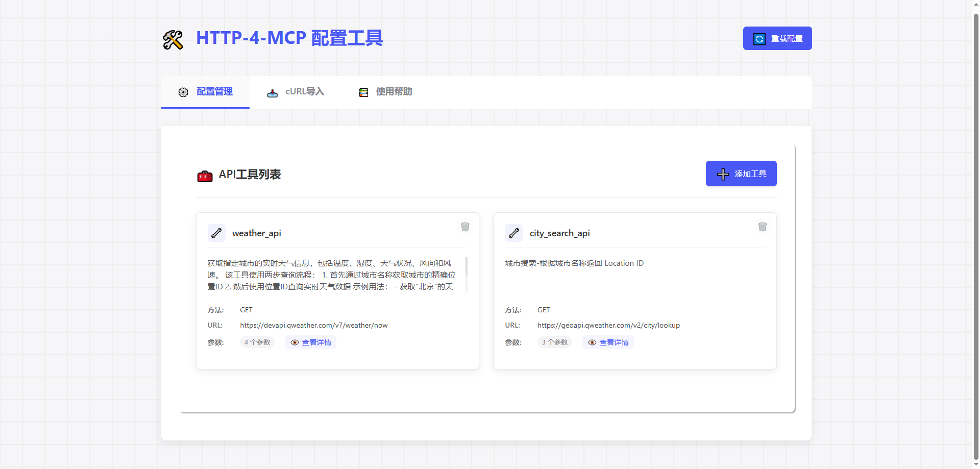
Task: Select the wrench icon on weather_api card
Action: (x=216, y=233)
